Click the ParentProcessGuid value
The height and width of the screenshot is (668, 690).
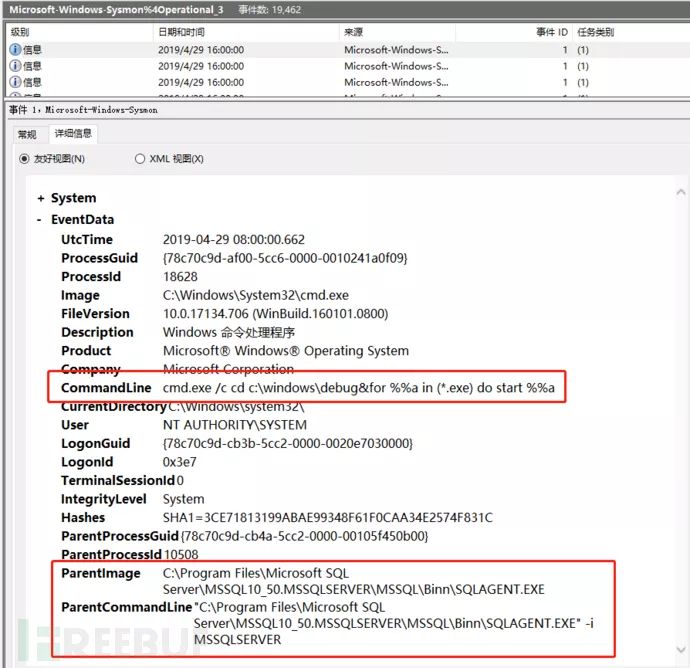[x=304, y=536]
